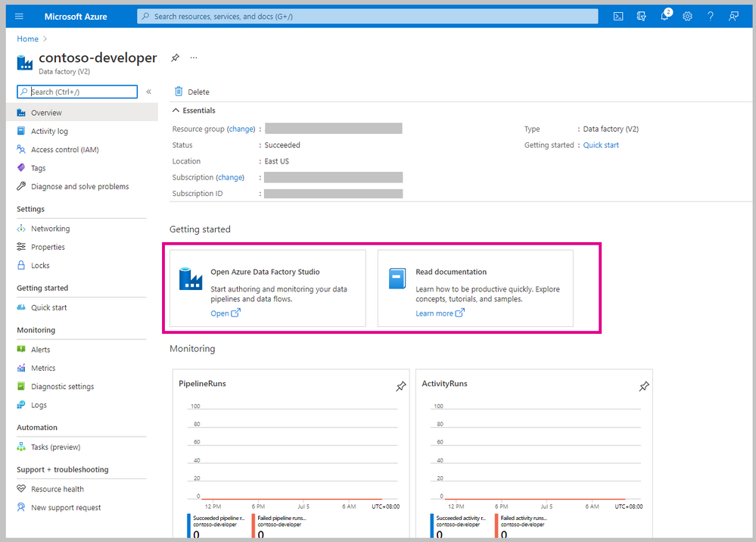756x542 pixels.
Task: Click the Delete button
Action: coord(192,92)
